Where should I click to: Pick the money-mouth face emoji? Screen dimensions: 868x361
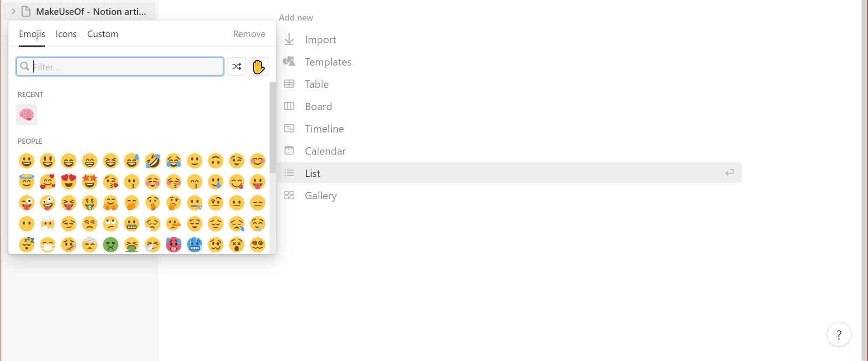click(x=90, y=203)
